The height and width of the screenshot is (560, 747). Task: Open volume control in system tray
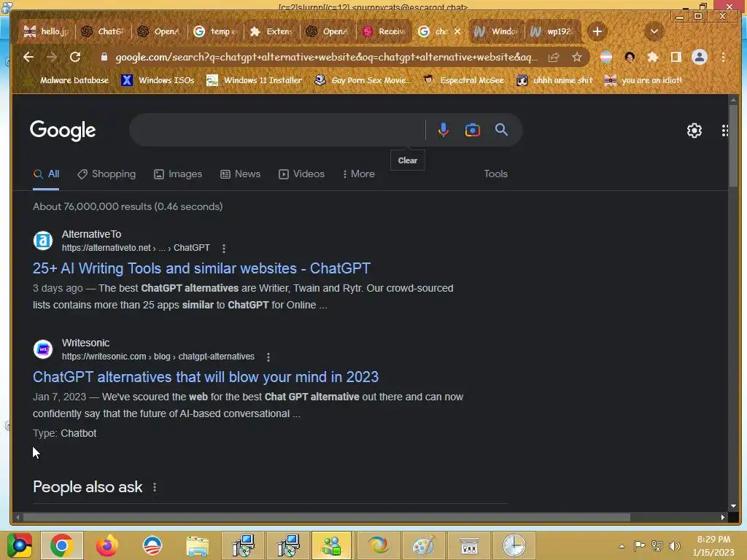(675, 545)
